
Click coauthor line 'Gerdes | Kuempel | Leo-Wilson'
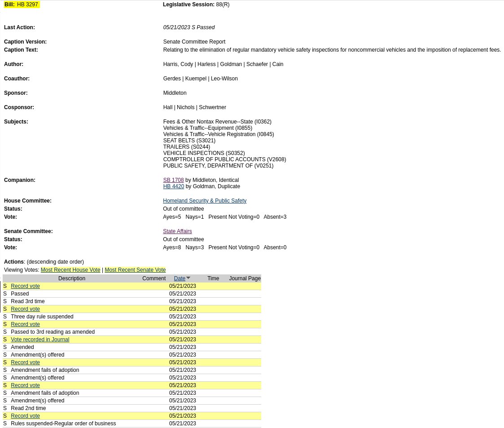point(200,79)
